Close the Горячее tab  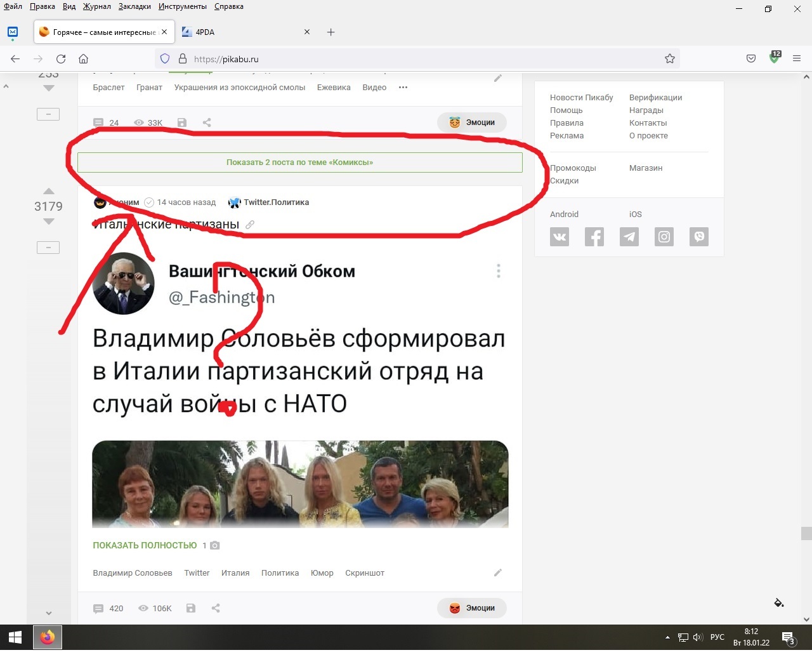[x=164, y=32]
